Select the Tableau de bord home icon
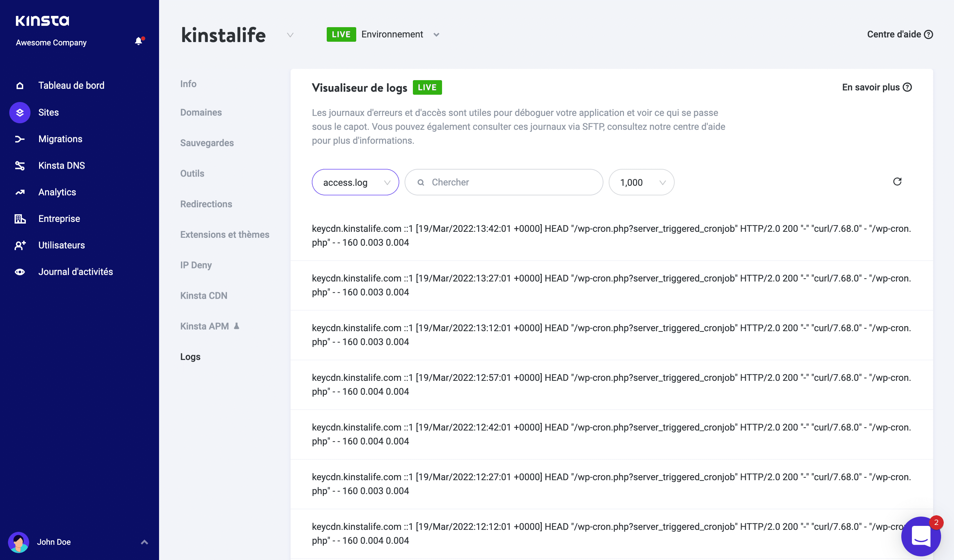 click(19, 85)
